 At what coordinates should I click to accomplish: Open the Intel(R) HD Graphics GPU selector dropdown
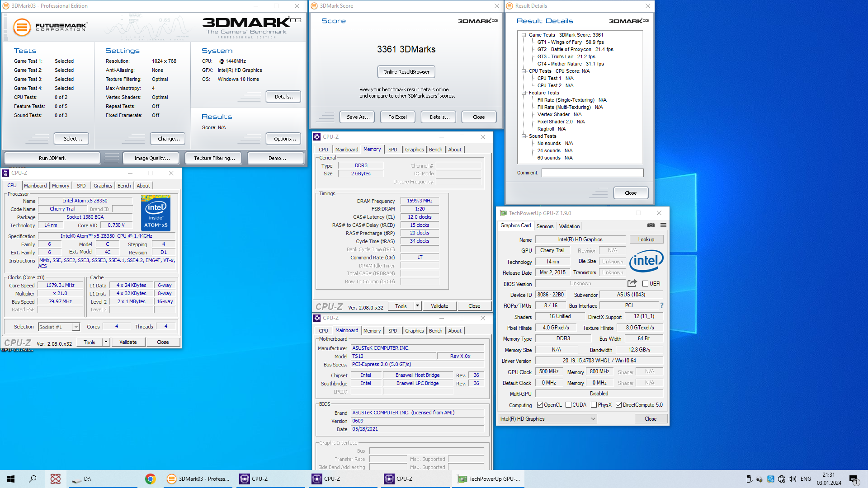click(x=547, y=419)
